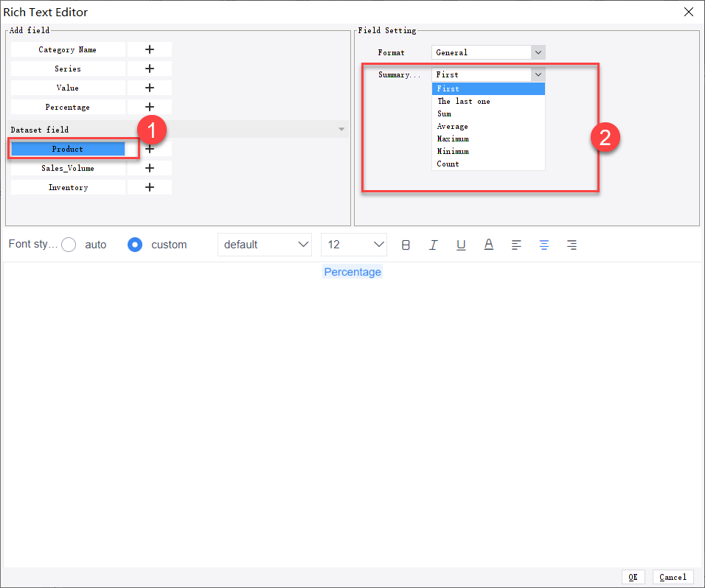Add the Product dataset field with plus icon
The image size is (705, 588).
pyautogui.click(x=150, y=149)
